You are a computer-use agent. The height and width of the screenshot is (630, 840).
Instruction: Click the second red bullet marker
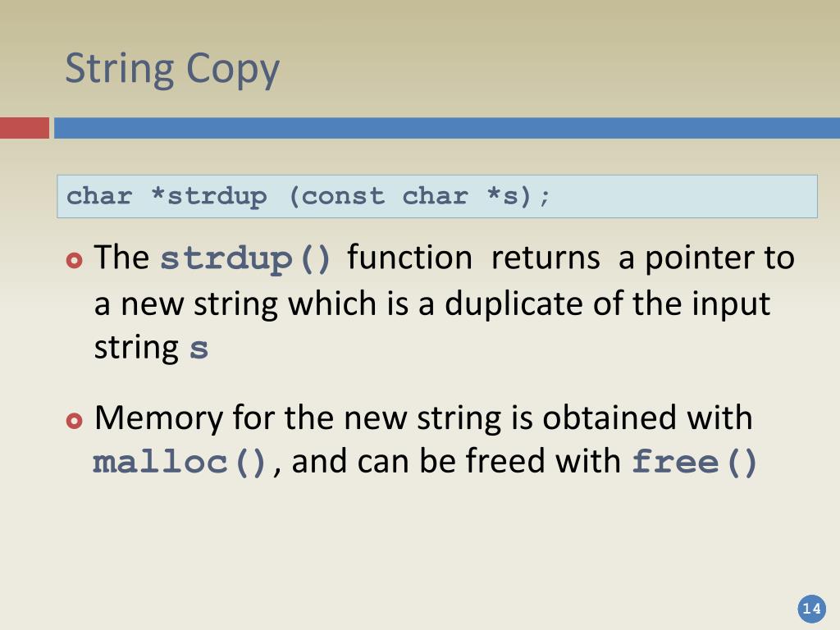click(75, 421)
